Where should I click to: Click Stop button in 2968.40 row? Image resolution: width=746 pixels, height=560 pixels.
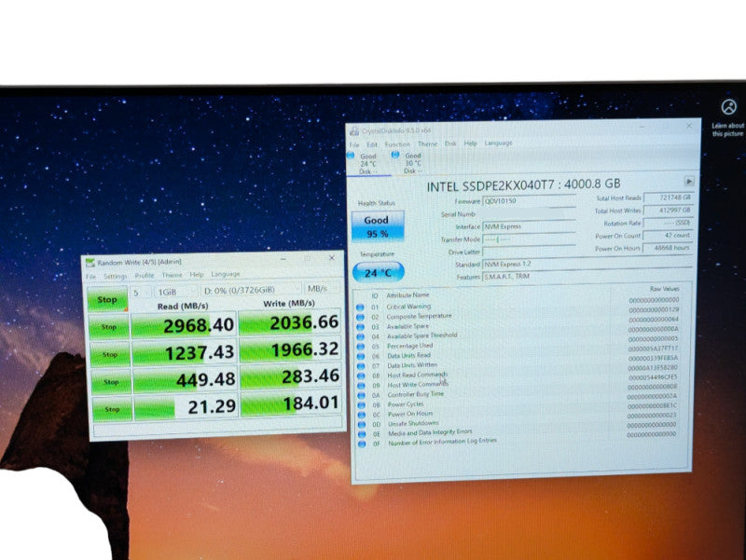[x=109, y=327]
